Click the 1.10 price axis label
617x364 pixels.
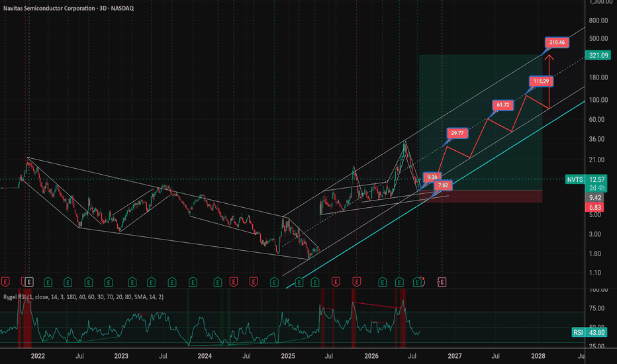coord(595,273)
